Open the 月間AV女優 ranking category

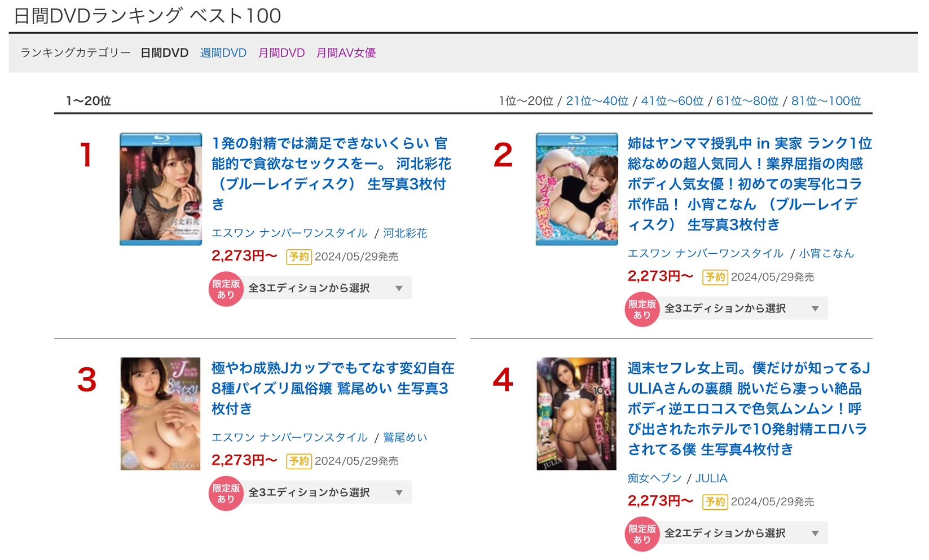346,53
